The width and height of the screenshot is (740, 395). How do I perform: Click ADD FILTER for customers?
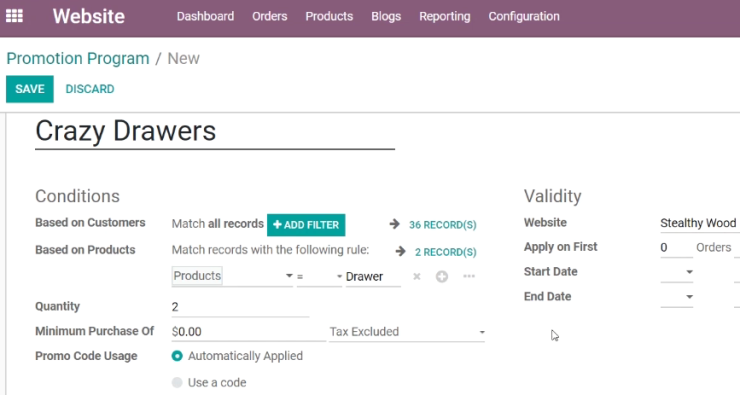306,225
